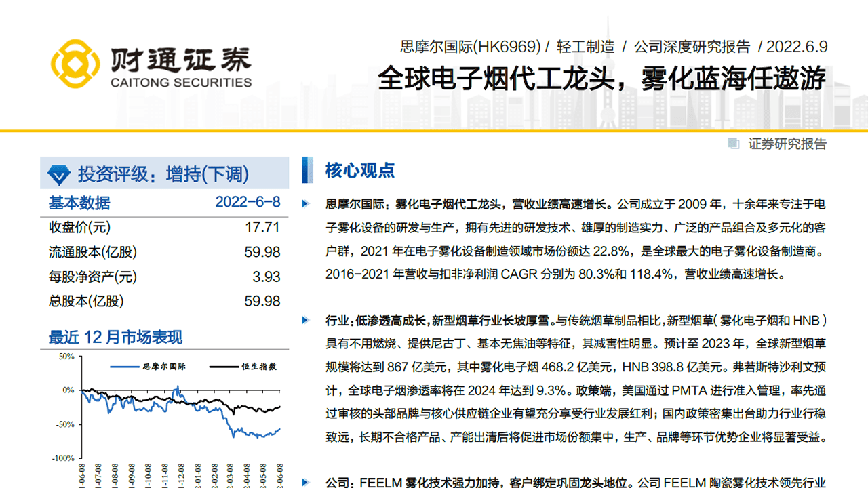Click the -100% y-axis label on chart
The height and width of the screenshot is (488, 868).
pyautogui.click(x=64, y=457)
